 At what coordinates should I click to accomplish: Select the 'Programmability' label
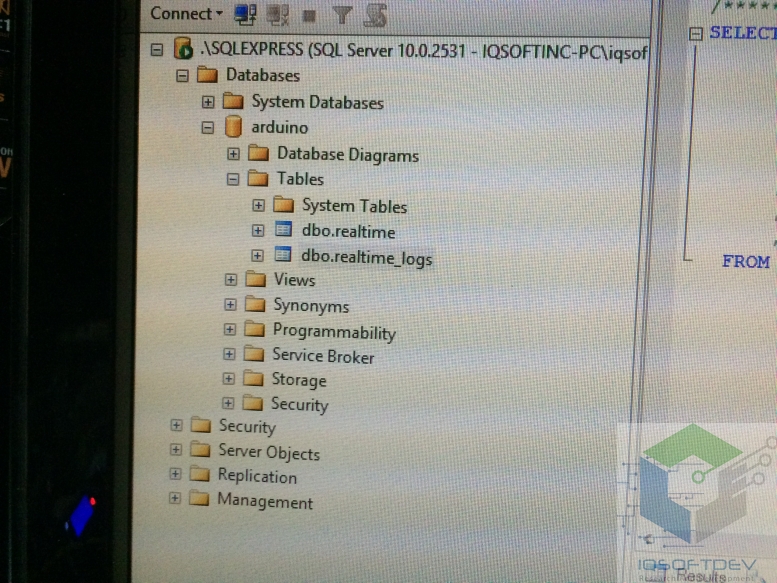[x=334, y=332]
